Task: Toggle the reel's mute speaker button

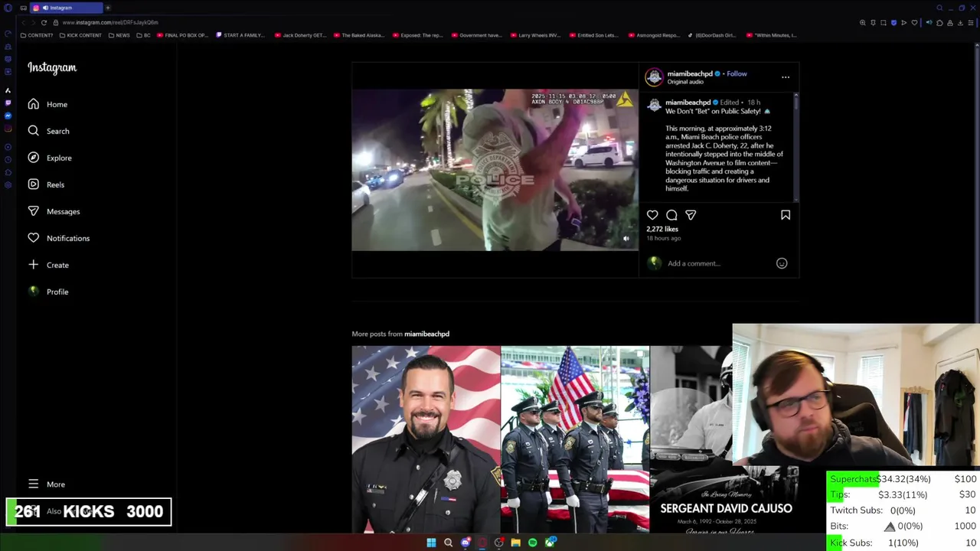Action: [626, 239]
